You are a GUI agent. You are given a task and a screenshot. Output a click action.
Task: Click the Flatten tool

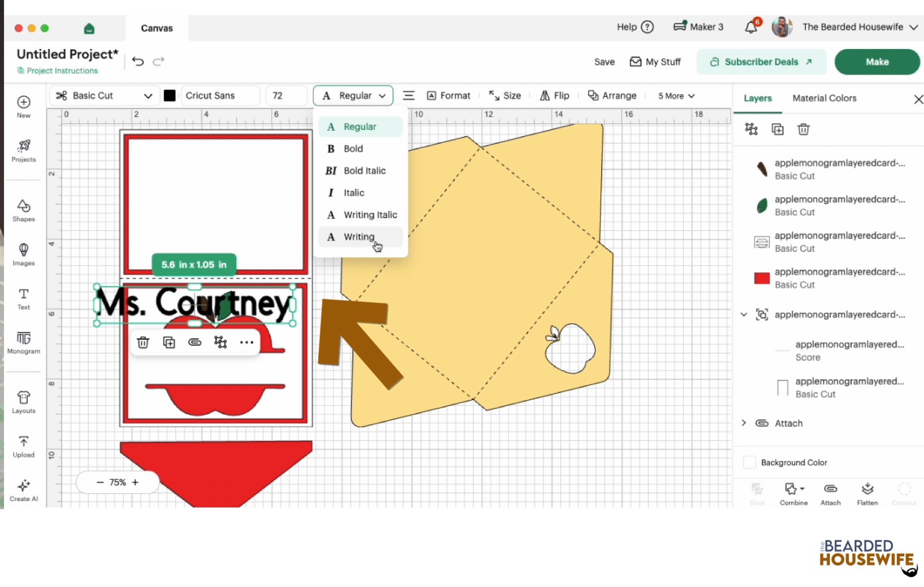click(867, 494)
